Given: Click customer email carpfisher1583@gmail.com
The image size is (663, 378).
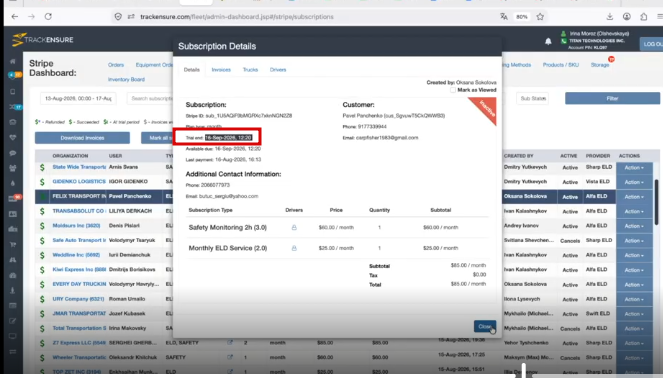Looking at the screenshot, I should (x=387, y=138).
